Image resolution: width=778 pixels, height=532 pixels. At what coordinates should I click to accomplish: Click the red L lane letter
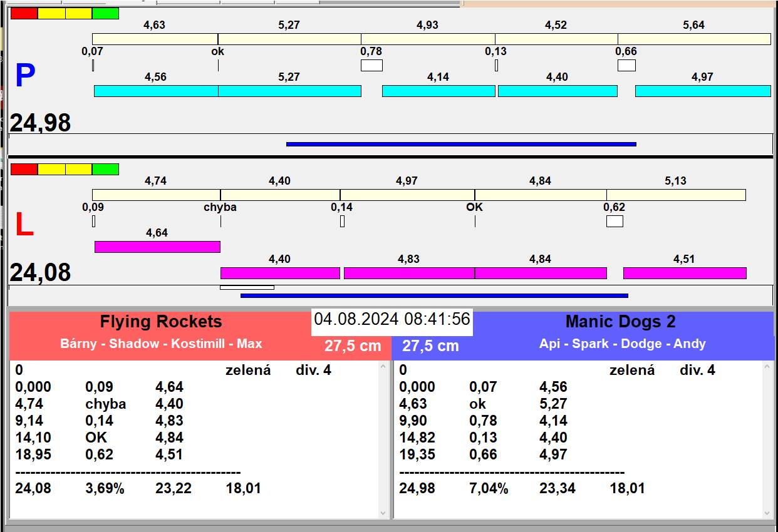pyautogui.click(x=24, y=225)
